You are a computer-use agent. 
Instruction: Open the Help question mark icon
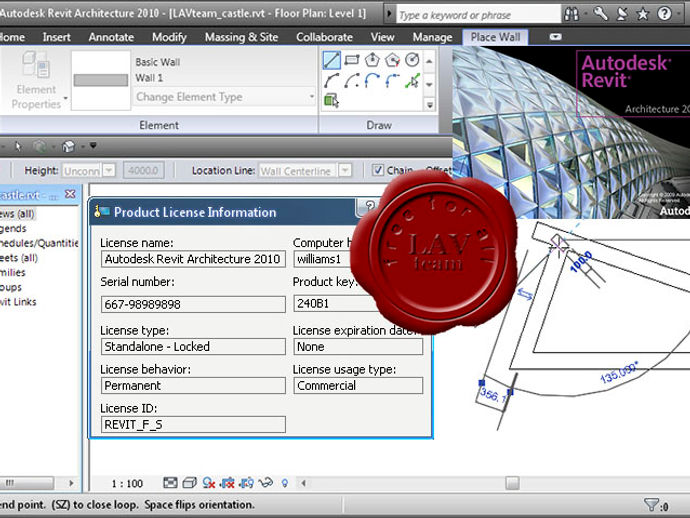[664, 14]
